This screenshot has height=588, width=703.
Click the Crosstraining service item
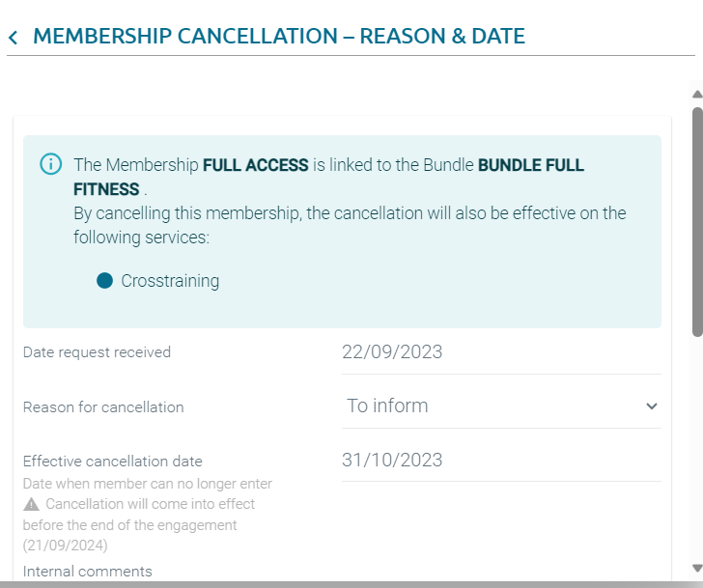click(x=170, y=281)
